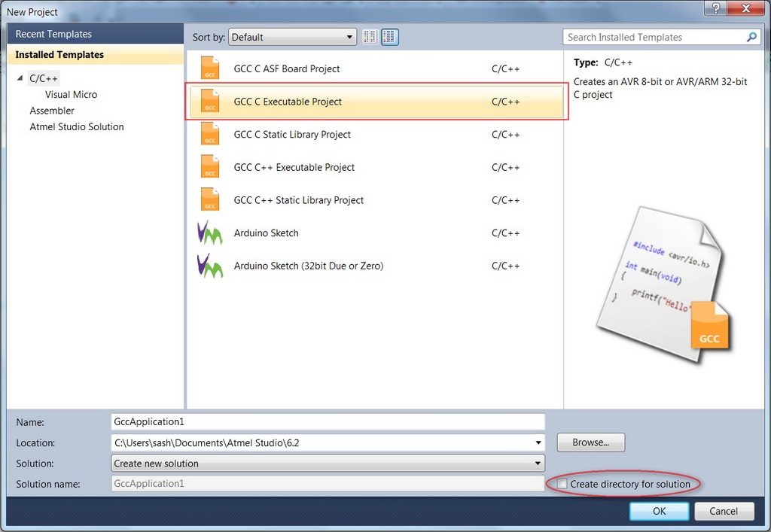The width and height of the screenshot is (771, 532).
Task: Click the project Name input field
Action: point(327,422)
